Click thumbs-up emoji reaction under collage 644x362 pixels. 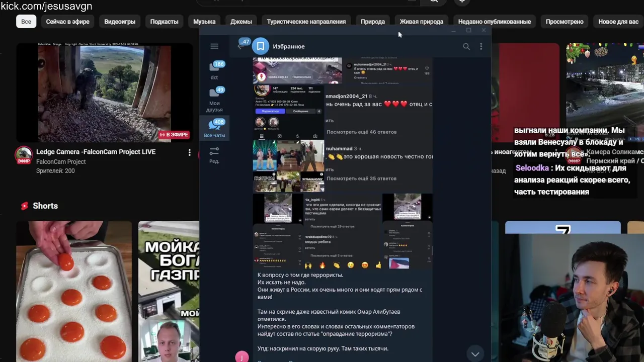point(378,265)
